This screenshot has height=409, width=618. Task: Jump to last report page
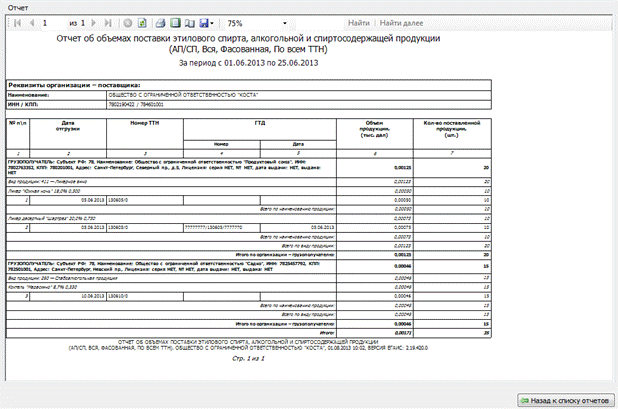point(108,23)
